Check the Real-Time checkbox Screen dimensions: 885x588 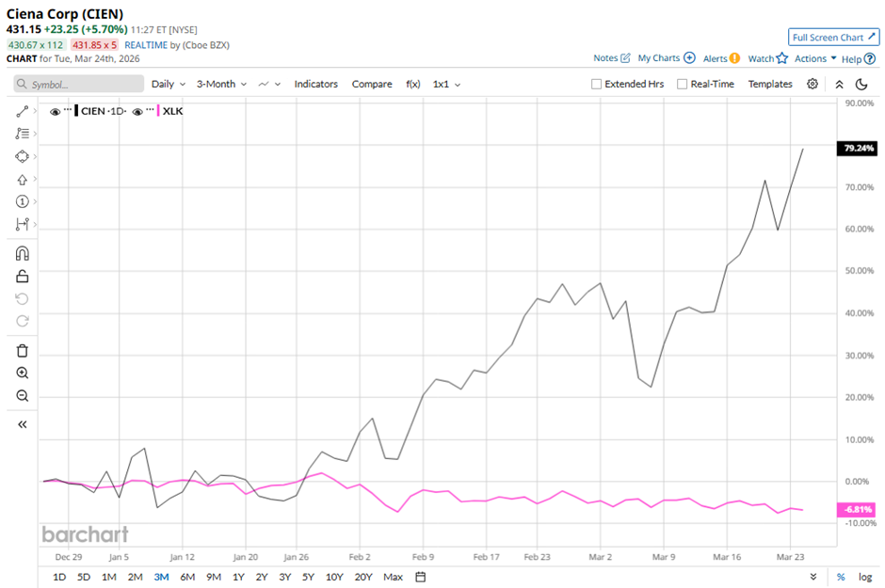pos(682,84)
